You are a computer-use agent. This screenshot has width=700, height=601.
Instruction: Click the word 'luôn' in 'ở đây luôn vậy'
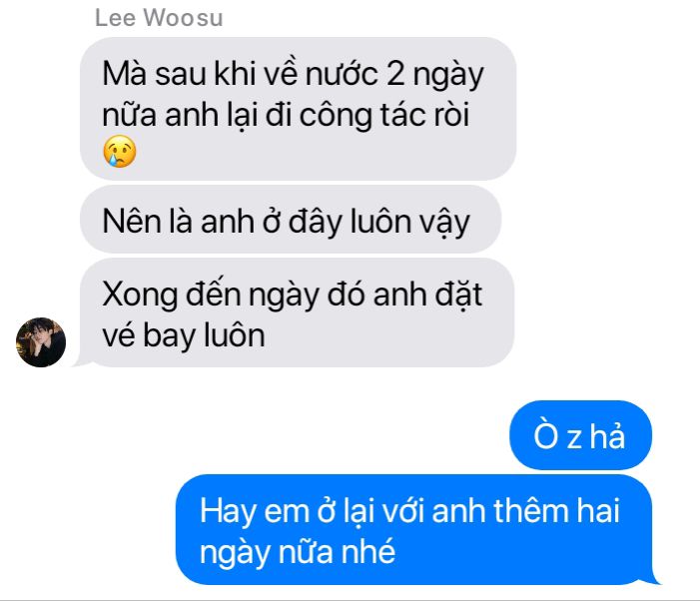[380, 221]
